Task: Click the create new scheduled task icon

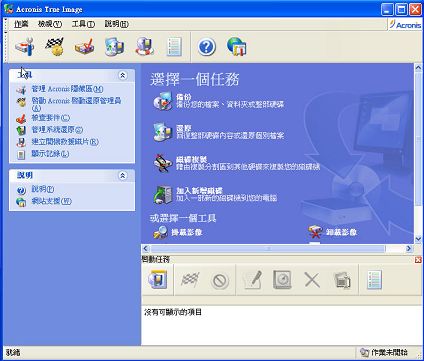Action: (x=158, y=280)
